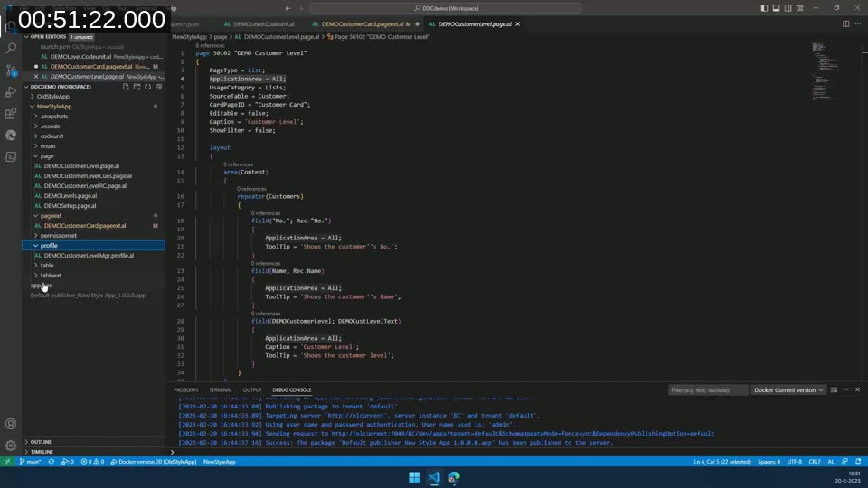
Task: Expand the .snapshots folder
Action: (x=53, y=117)
